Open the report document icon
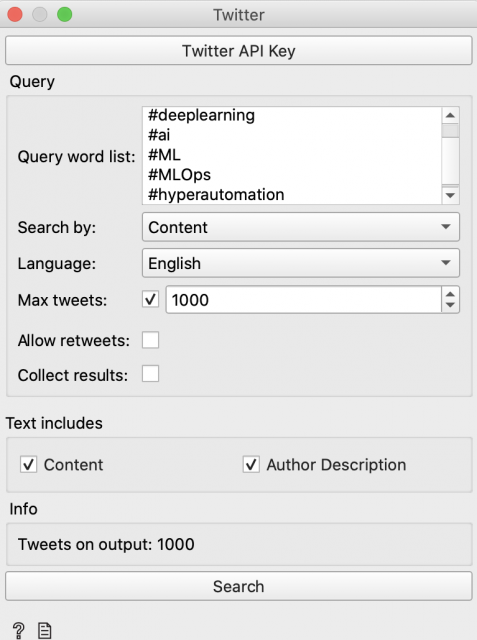 point(44,631)
